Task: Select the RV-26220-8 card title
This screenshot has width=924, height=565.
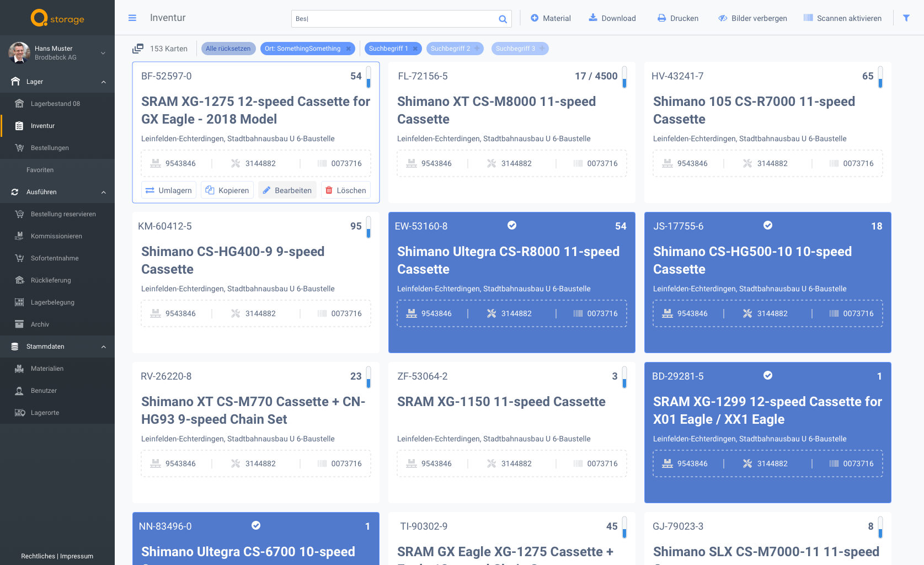Action: [x=253, y=411]
